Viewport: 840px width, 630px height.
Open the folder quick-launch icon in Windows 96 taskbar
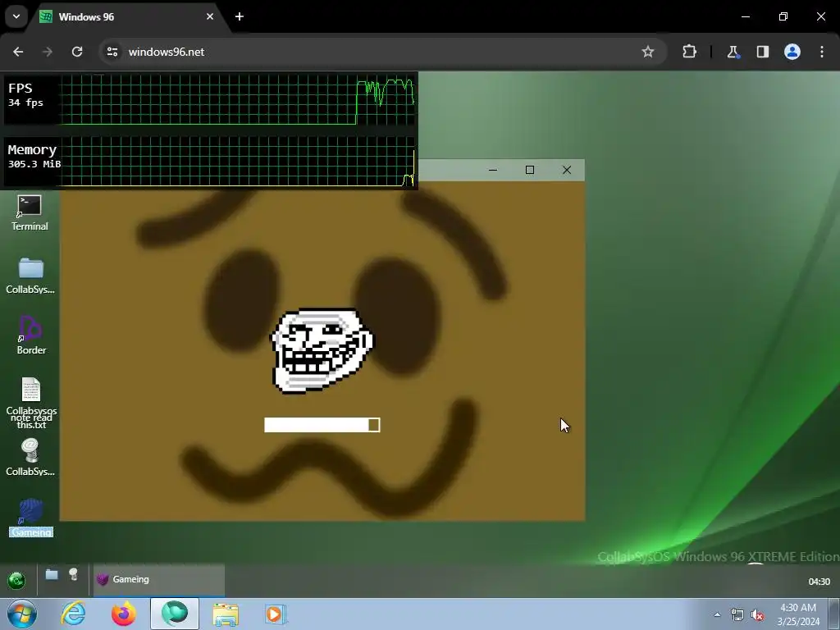[52, 575]
